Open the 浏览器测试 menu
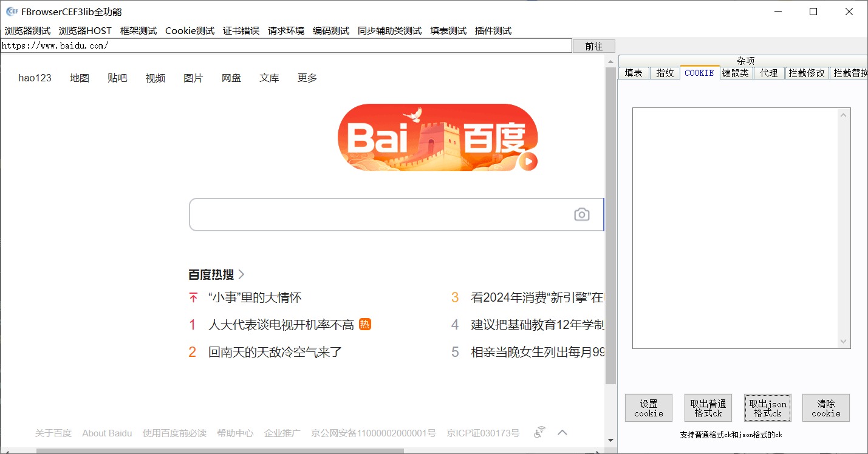 [28, 31]
